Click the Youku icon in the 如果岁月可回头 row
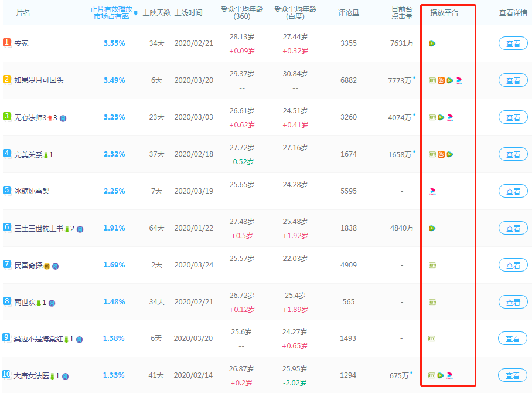The width and height of the screenshot is (532, 393). point(459,80)
